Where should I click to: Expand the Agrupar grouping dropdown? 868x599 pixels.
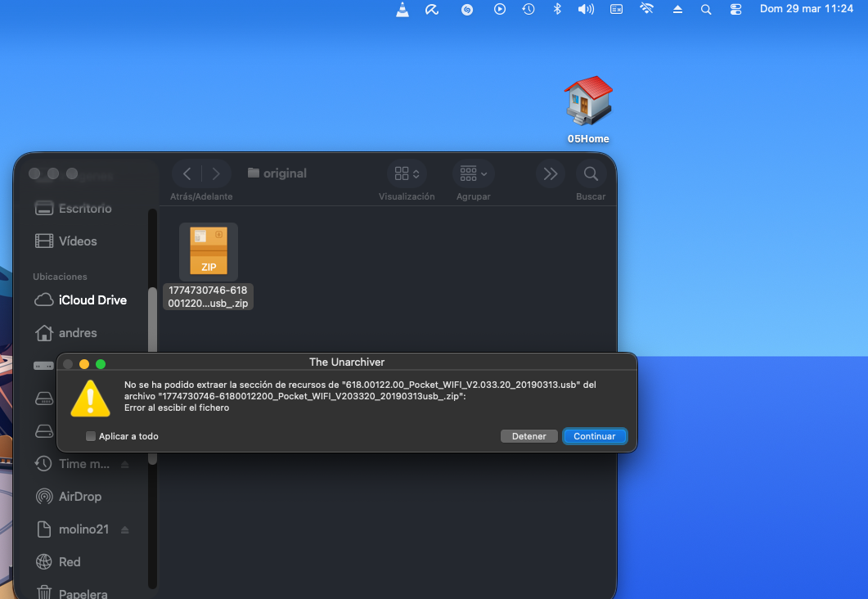pos(473,173)
